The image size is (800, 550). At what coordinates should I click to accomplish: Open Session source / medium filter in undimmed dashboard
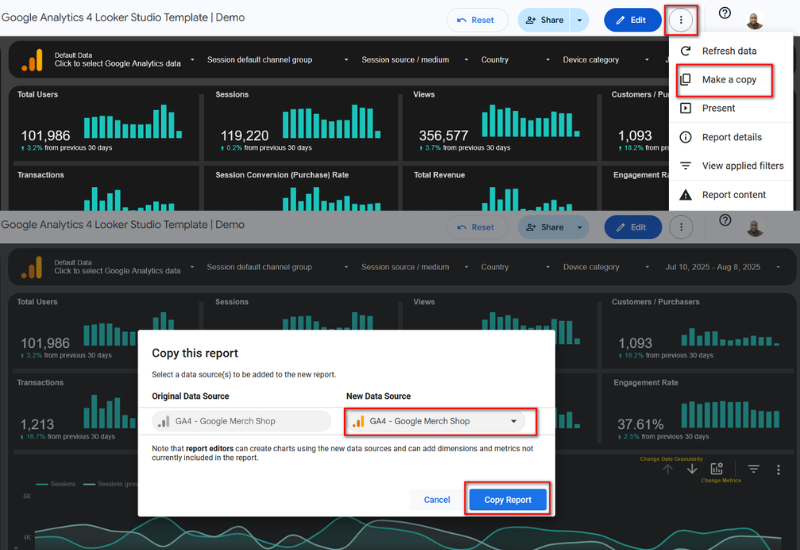(414, 60)
